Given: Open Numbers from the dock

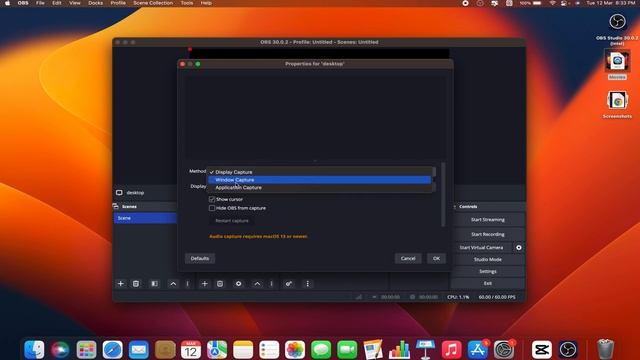Looking at the screenshot, I should click(399, 349).
